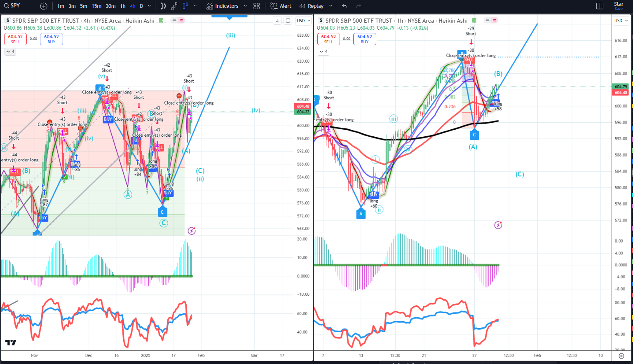
Task: Toggle the gray dash pill on the 4h chart
Action: pos(174,20)
